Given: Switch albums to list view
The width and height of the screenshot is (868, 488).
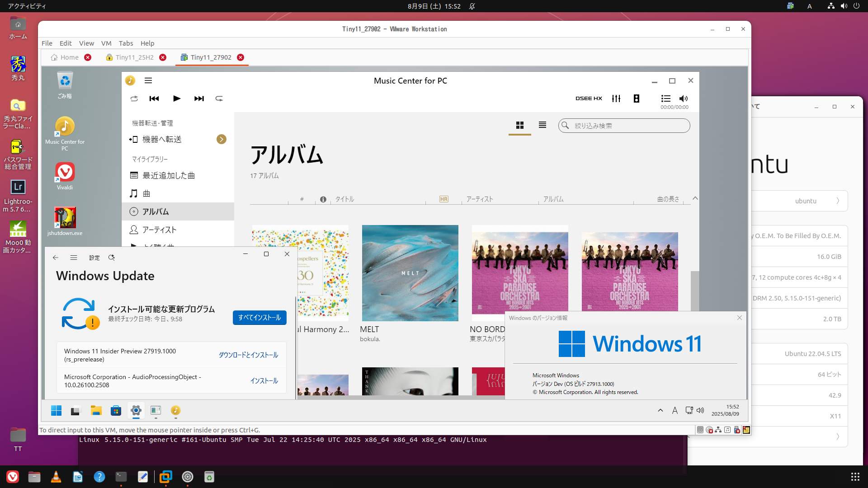Looking at the screenshot, I should (542, 125).
